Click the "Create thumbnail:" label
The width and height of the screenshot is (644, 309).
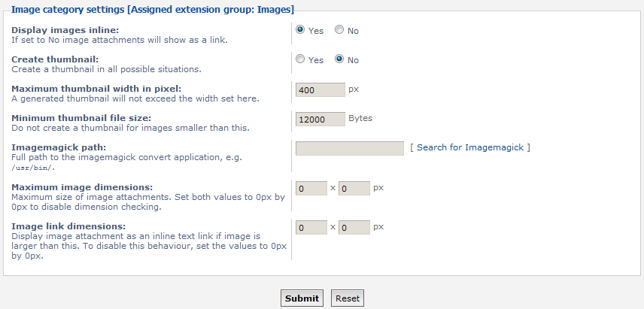pos(55,59)
